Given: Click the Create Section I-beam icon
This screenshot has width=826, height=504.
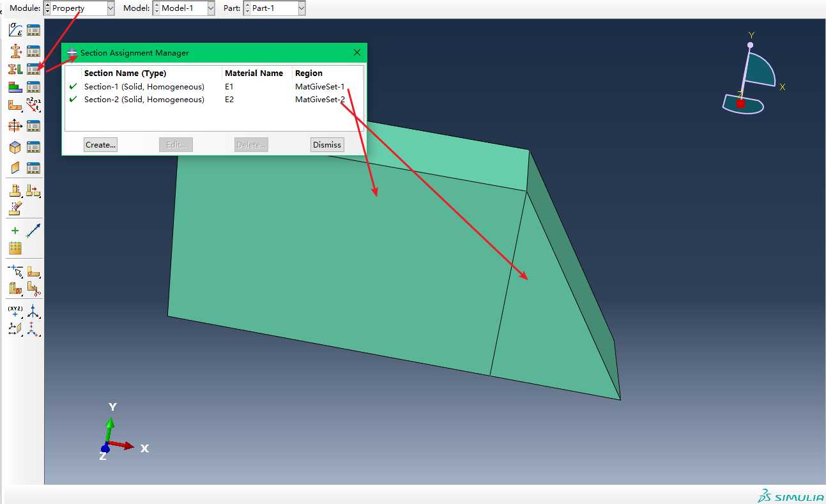Looking at the screenshot, I should point(15,51).
